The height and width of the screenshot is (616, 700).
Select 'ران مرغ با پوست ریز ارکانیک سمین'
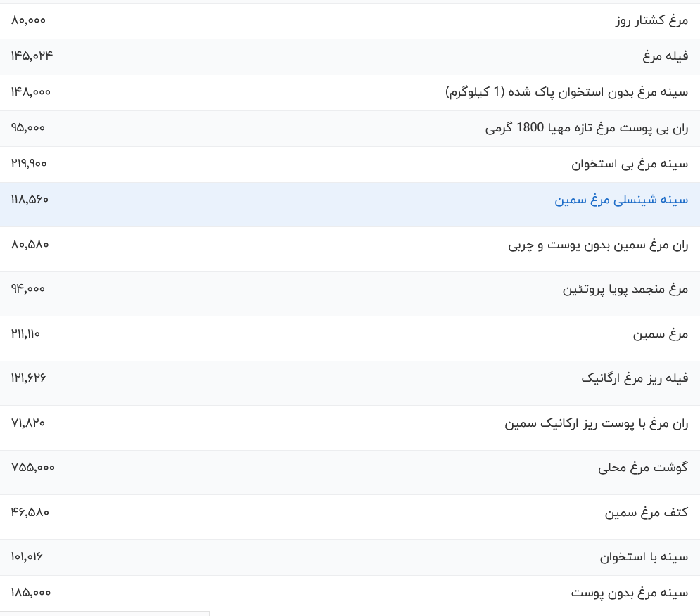pyautogui.click(x=596, y=424)
